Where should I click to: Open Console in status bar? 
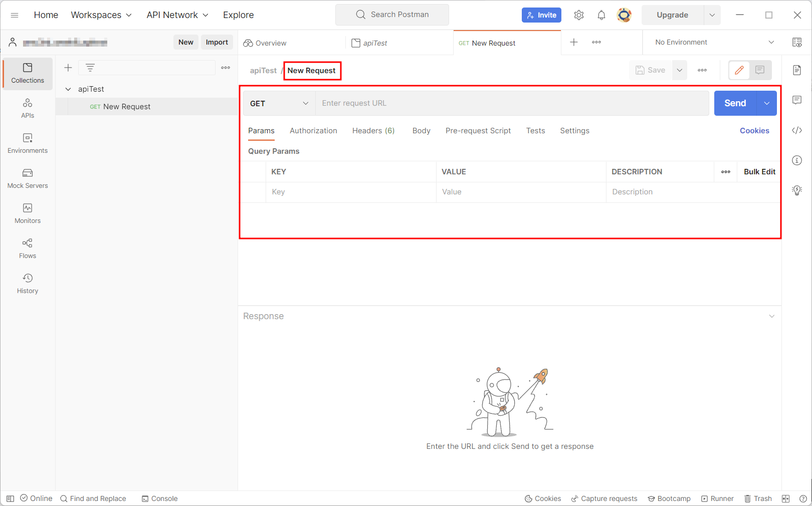click(159, 498)
